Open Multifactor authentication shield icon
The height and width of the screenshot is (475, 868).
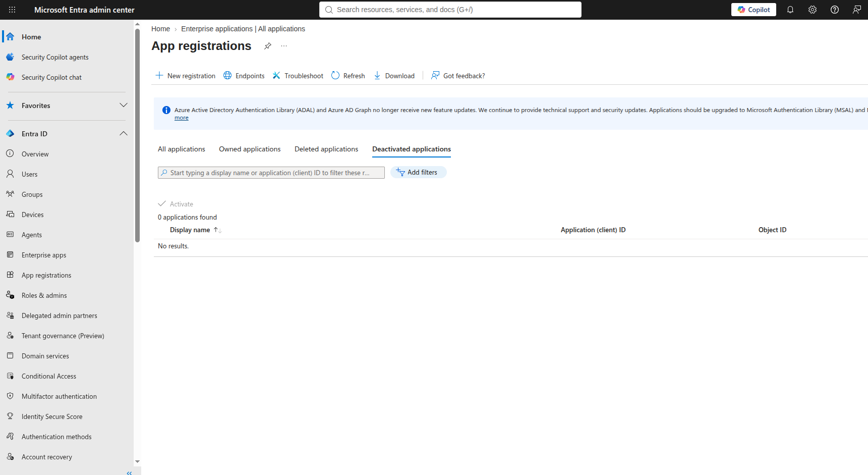pos(10,396)
